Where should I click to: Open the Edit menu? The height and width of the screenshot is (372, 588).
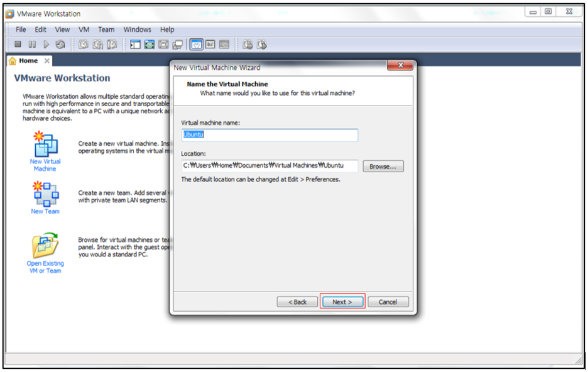tap(40, 30)
